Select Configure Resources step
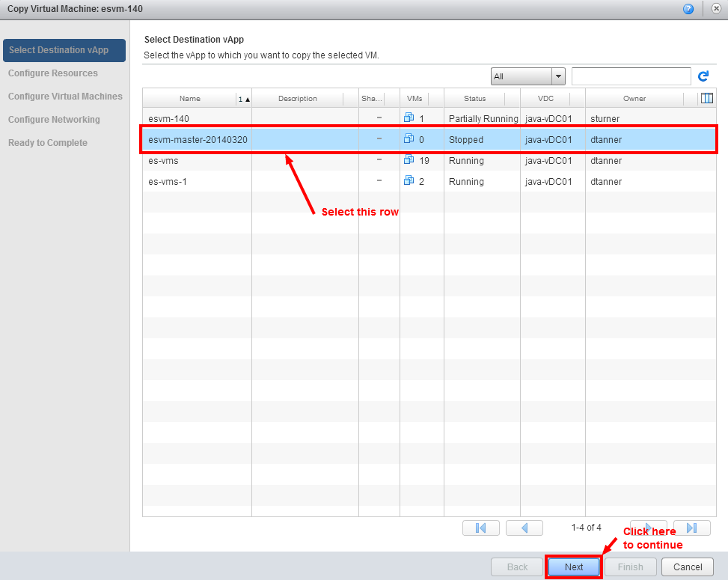This screenshot has width=728, height=580. [53, 73]
